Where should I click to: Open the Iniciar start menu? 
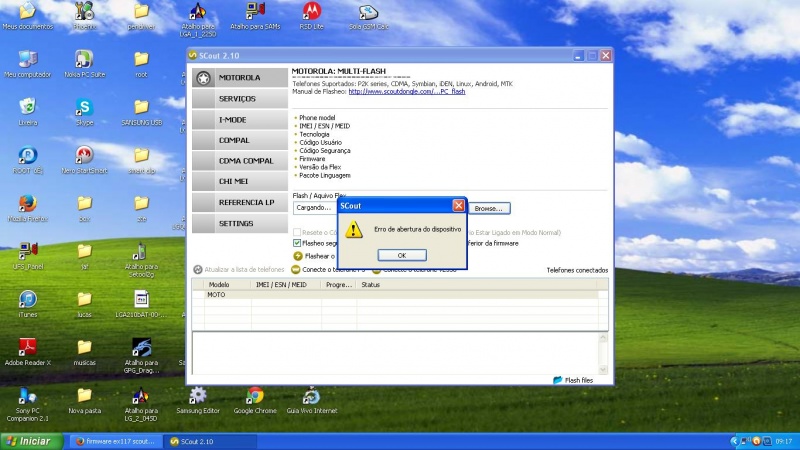32,441
